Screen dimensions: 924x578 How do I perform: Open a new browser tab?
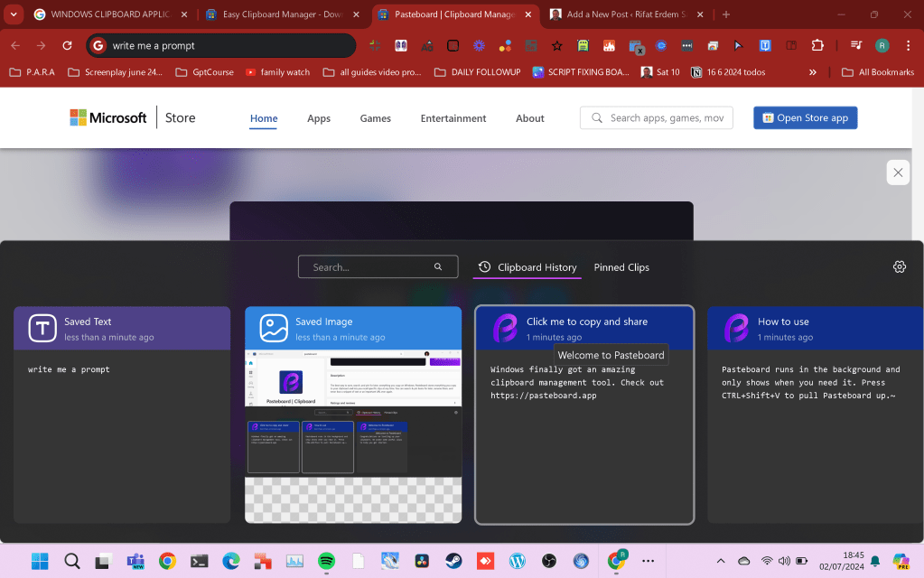click(726, 14)
